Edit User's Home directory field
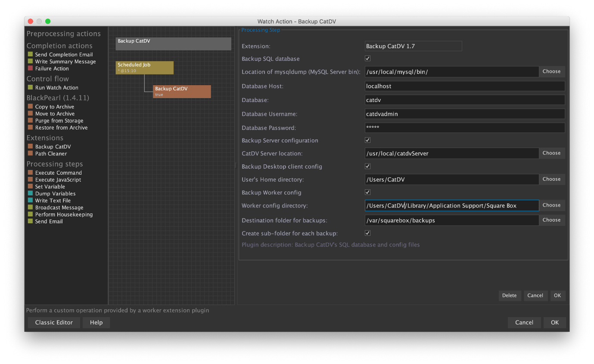 [452, 179]
